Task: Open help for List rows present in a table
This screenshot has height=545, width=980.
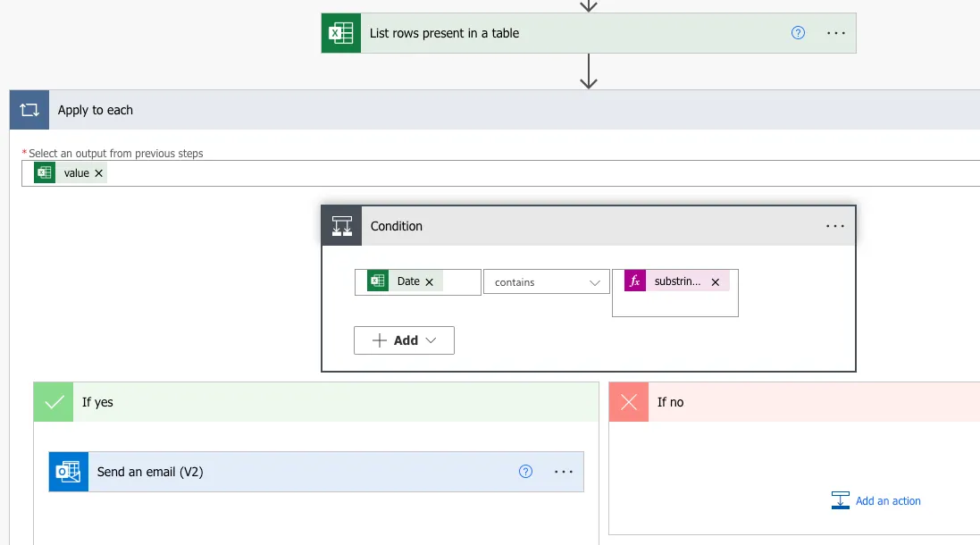Action: click(798, 33)
